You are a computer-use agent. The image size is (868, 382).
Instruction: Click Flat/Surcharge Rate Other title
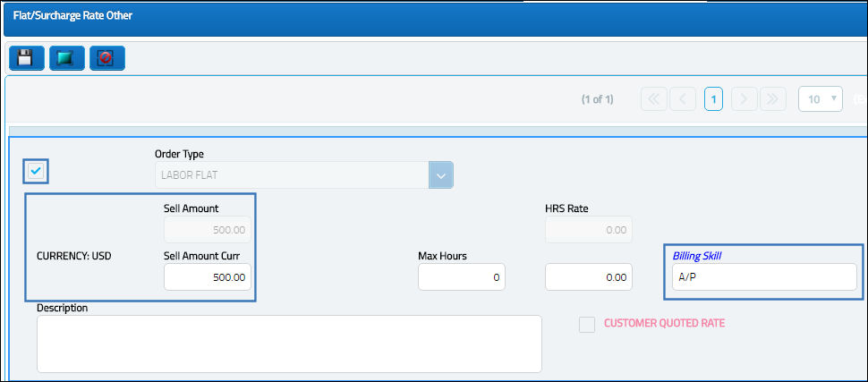point(72,15)
